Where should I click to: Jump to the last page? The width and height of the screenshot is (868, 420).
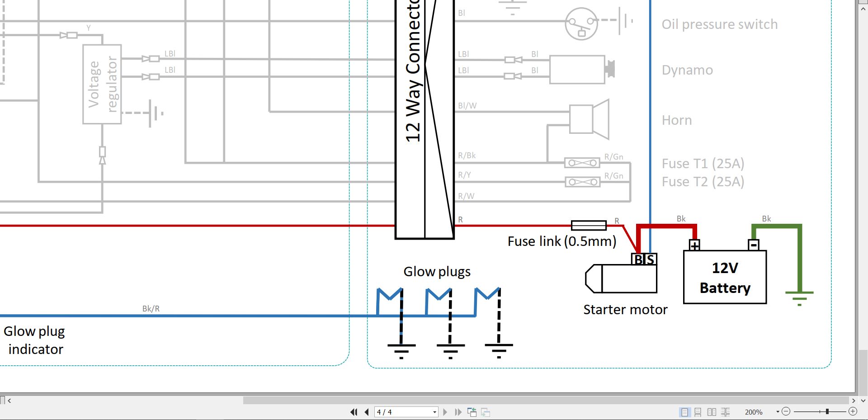[458, 412]
